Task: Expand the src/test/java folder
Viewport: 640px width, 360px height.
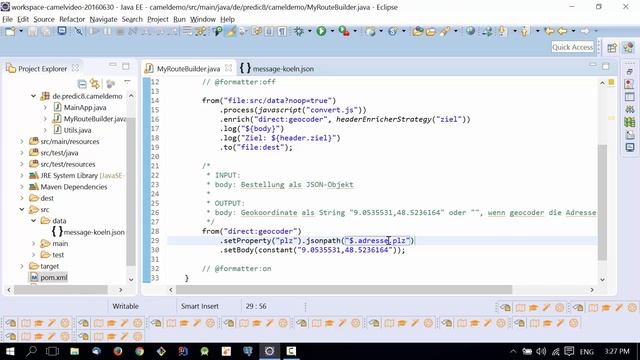Action: [x=22, y=153]
